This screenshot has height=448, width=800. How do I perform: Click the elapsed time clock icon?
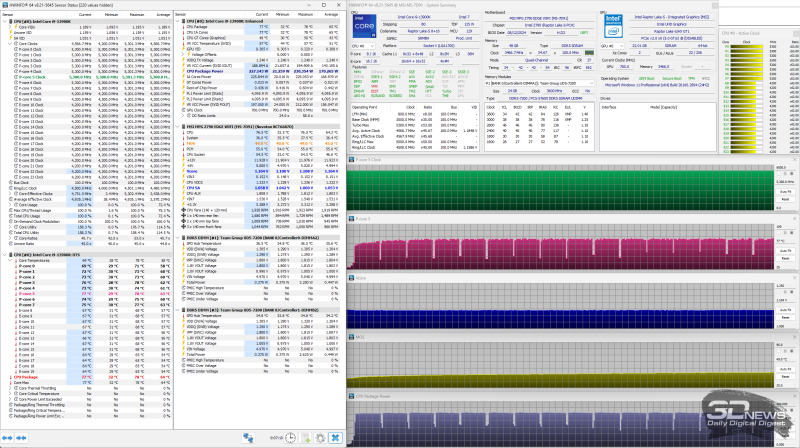[289, 437]
